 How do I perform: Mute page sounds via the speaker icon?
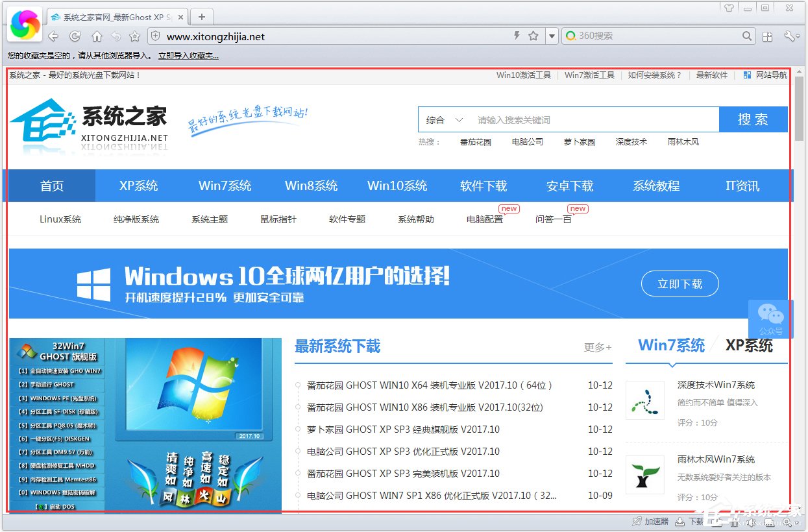(752, 522)
